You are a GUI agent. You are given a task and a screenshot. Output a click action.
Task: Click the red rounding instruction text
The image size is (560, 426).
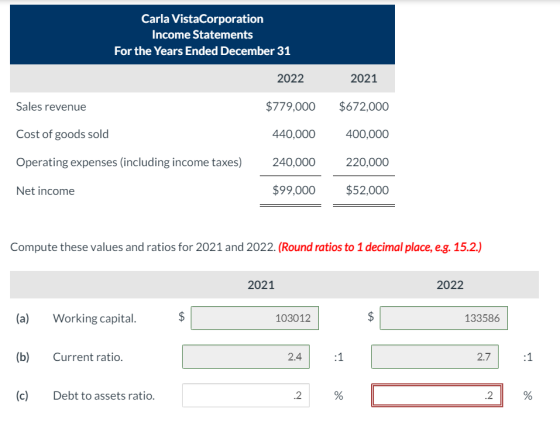pyautogui.click(x=380, y=247)
